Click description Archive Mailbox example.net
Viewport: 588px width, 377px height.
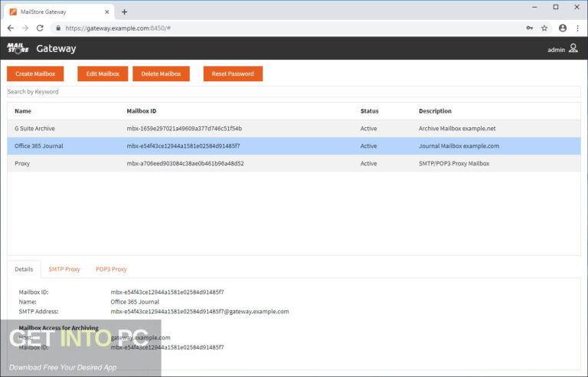pyautogui.click(x=457, y=129)
